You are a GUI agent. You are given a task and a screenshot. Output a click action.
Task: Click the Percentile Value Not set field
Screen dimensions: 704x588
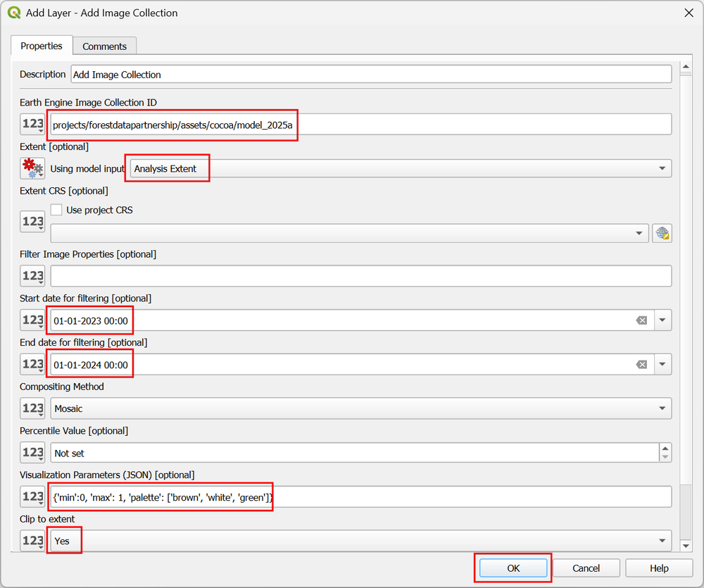(355, 452)
